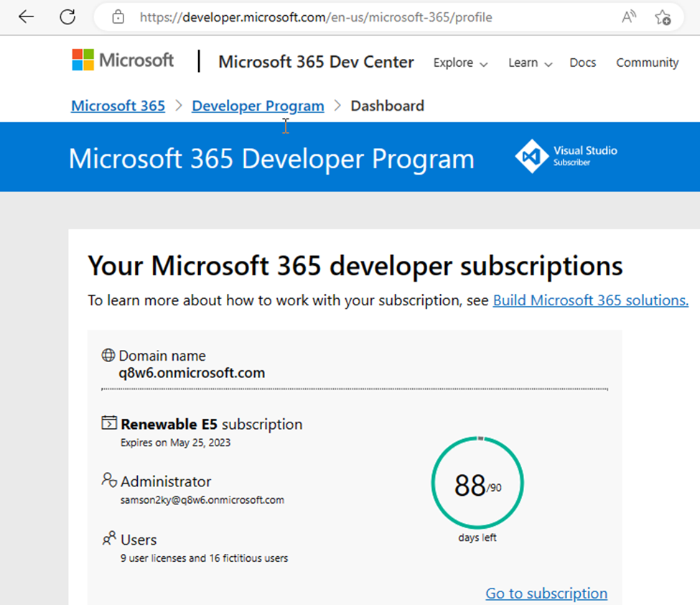Screen dimensions: 700x605
Task: Click the browser back arrow
Action: coord(27,17)
